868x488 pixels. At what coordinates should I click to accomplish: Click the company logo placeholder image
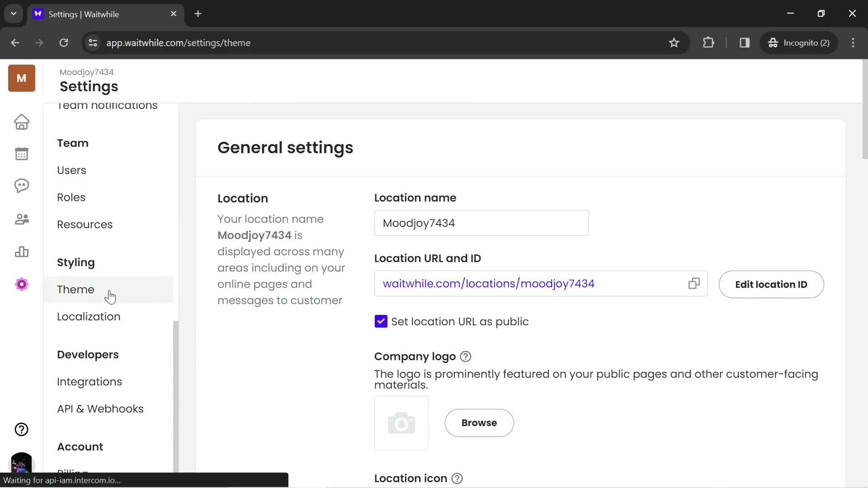(x=401, y=423)
